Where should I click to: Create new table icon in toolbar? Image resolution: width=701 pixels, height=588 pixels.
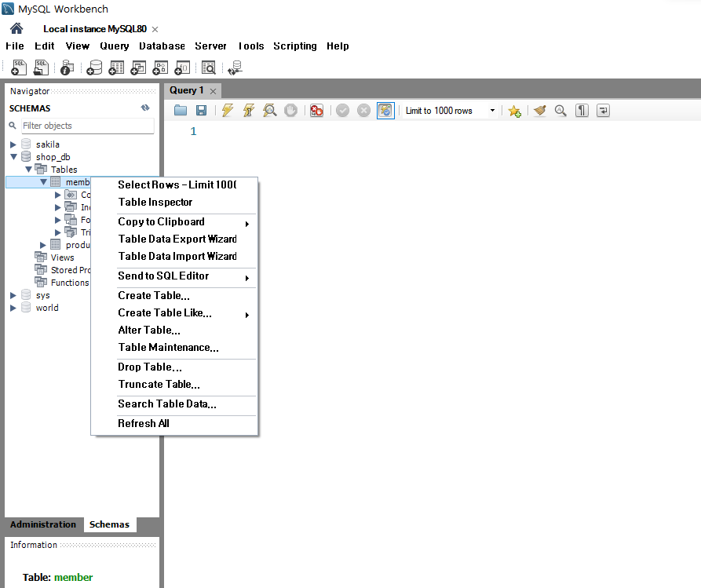tap(116, 68)
